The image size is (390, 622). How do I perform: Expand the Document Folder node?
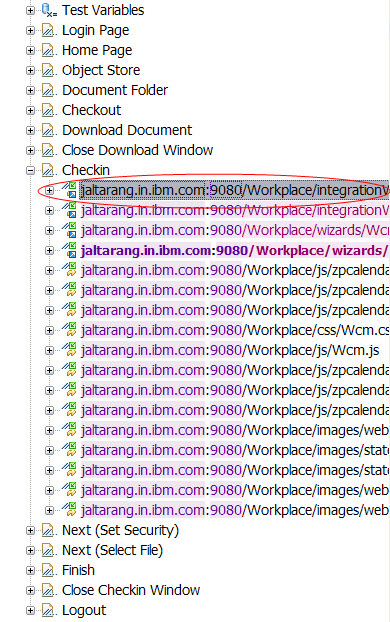[x=31, y=90]
